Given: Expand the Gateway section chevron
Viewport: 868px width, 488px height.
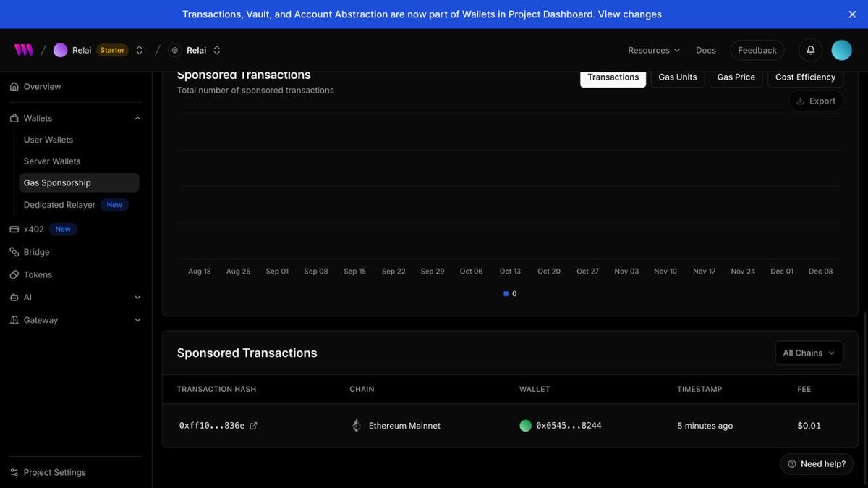Looking at the screenshot, I should [137, 320].
